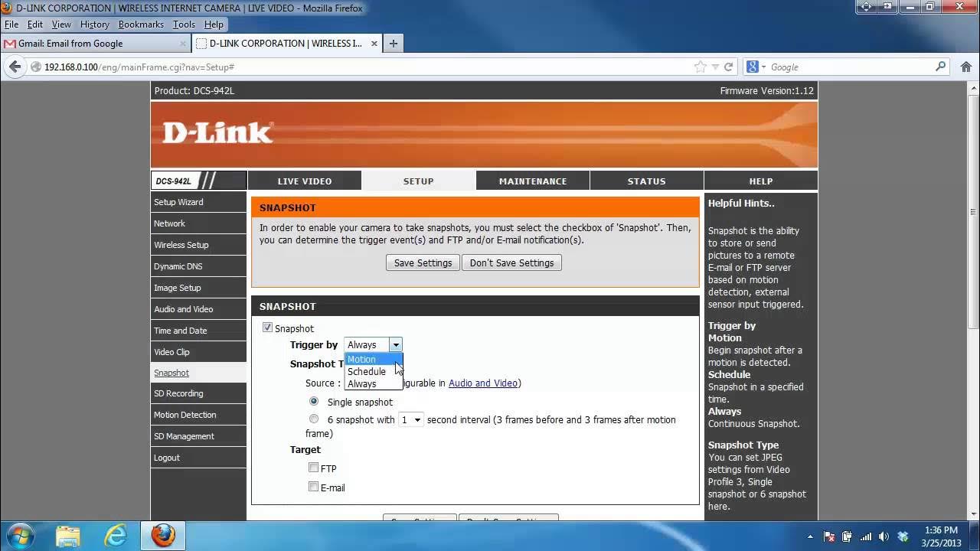Open SD Recording in the sidebar
Viewport: 980px width, 551px height.
tap(198, 393)
